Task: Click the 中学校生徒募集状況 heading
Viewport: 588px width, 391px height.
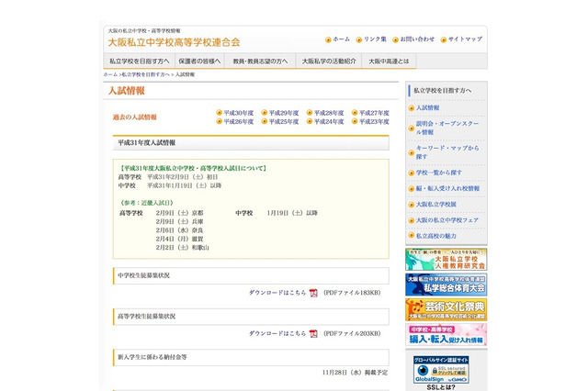Action: click(251, 275)
